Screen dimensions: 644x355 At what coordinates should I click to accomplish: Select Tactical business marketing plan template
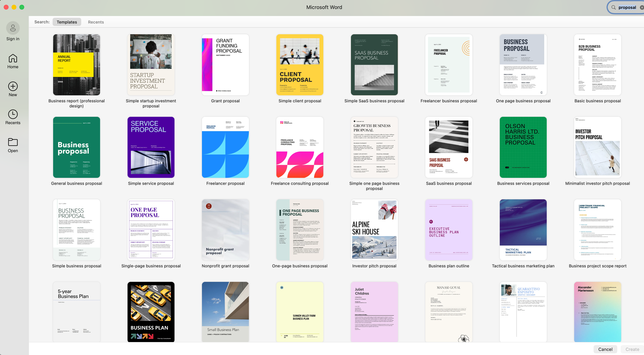523,230
